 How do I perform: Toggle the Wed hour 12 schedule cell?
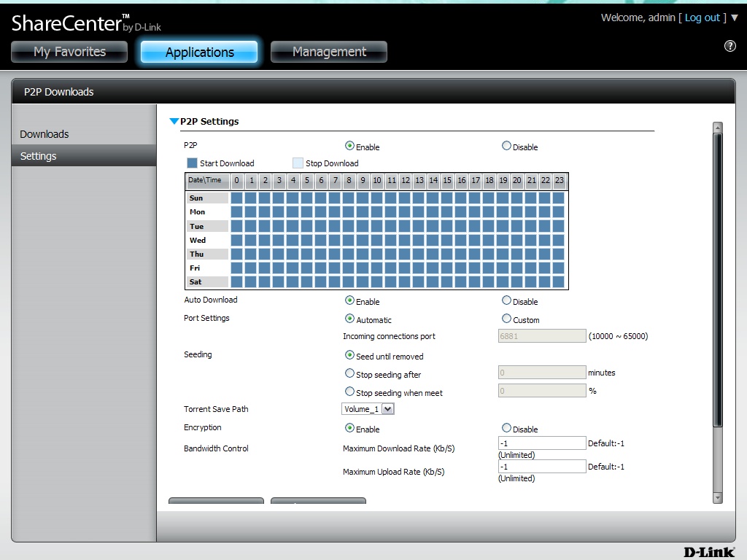tap(405, 240)
